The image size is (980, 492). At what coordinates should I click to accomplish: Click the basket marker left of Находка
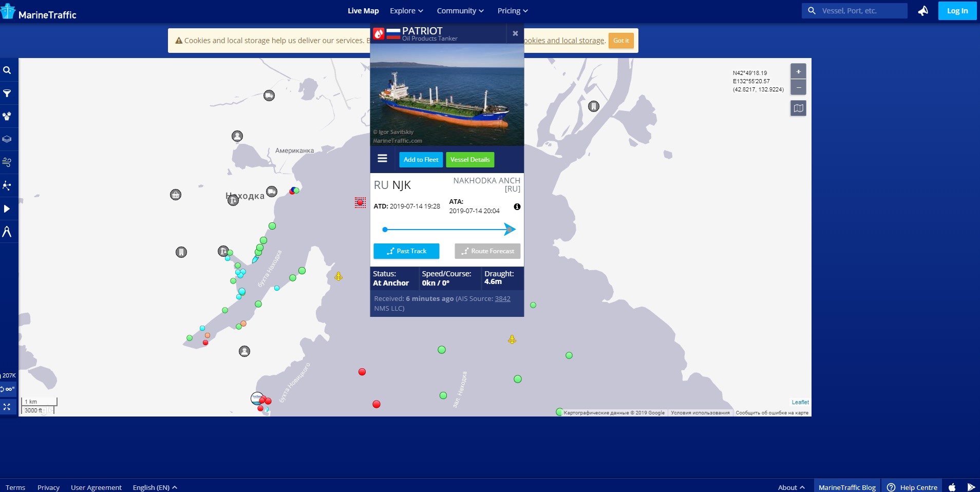pos(176,195)
